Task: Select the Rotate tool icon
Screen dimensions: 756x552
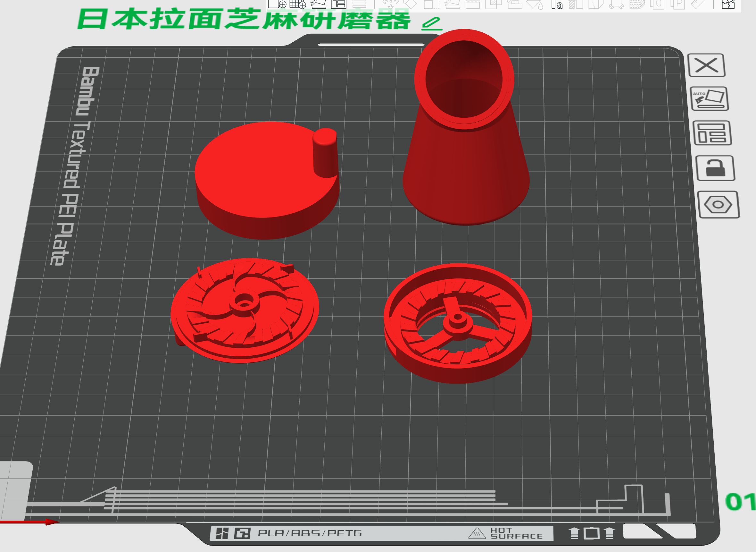Action: point(410,4)
